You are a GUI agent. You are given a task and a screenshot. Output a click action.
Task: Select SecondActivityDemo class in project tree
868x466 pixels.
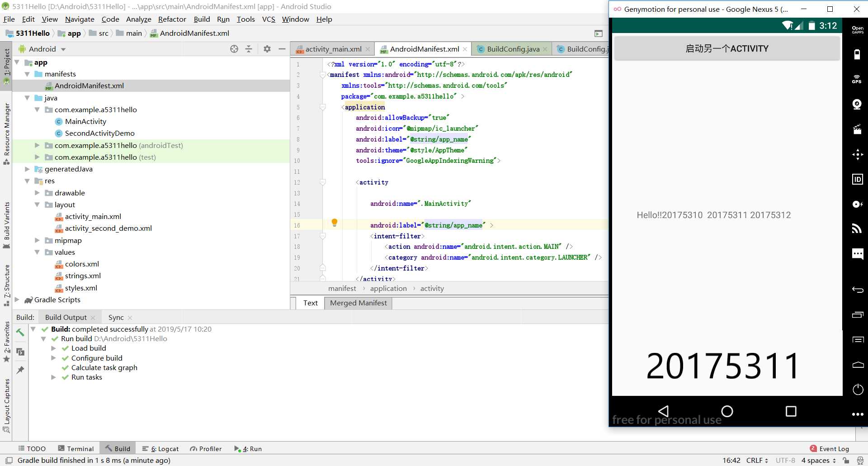[99, 133]
